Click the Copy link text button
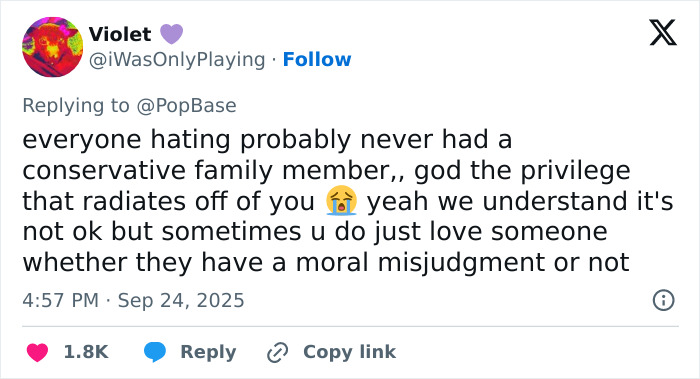 [x=350, y=352]
